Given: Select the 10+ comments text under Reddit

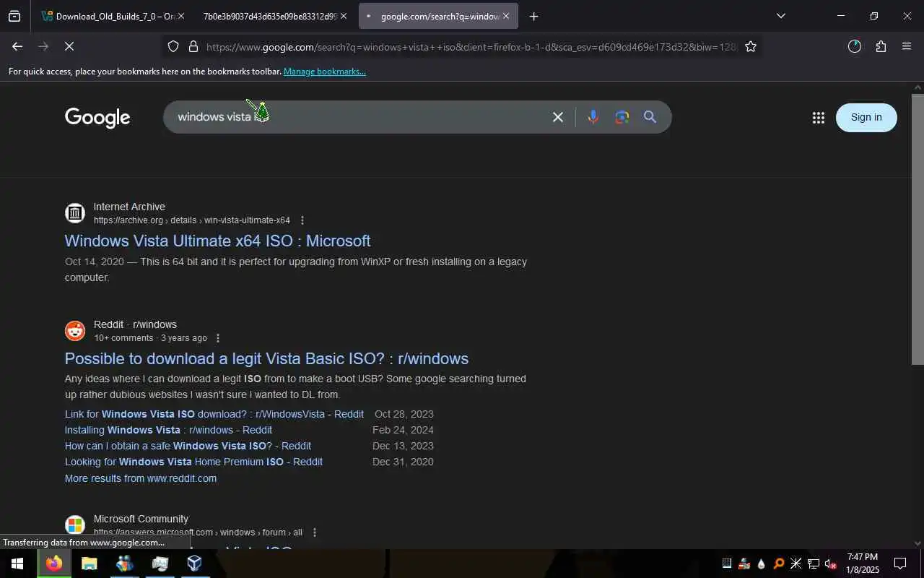Looking at the screenshot, I should (x=123, y=338).
